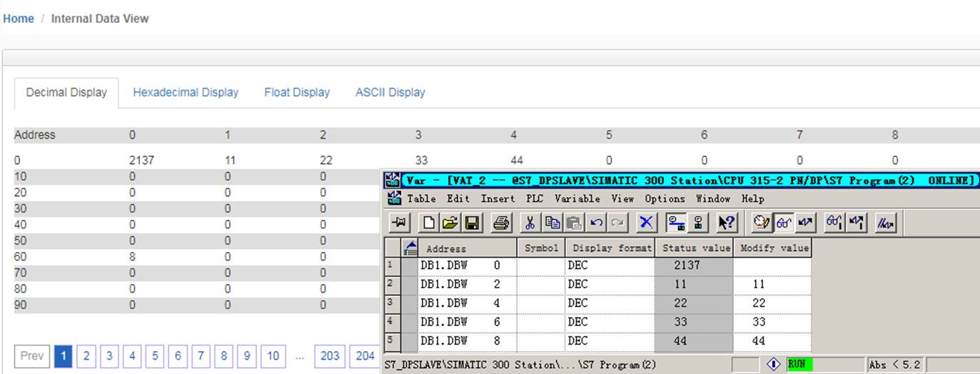The height and width of the screenshot is (374, 980).
Task: Go to page 203
Action: [330, 355]
